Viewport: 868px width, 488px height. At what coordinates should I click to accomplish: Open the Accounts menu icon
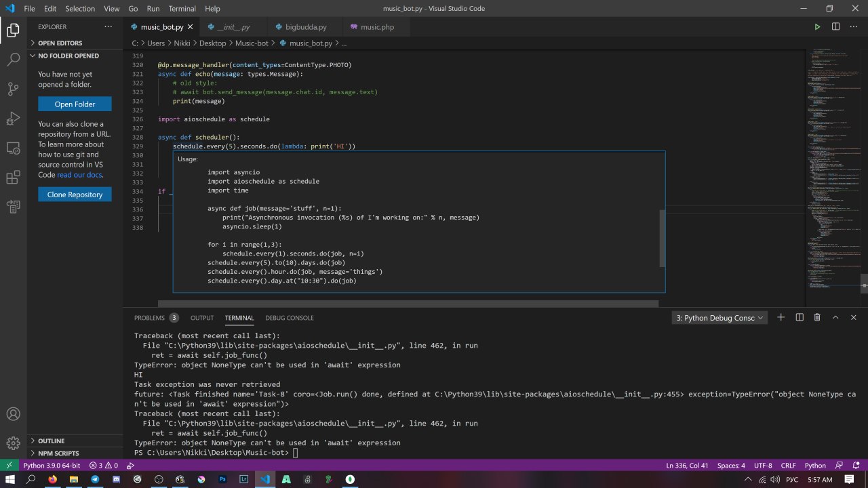(13, 414)
